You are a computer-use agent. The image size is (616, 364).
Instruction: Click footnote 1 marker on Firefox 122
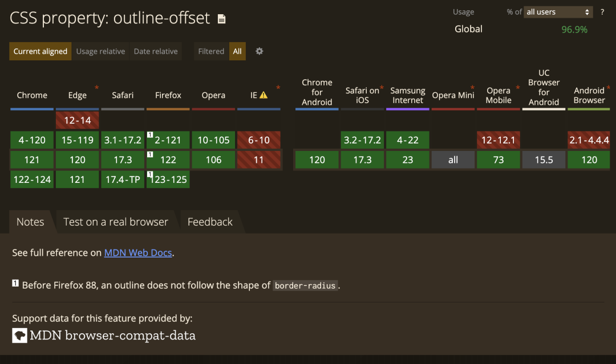coord(149,154)
